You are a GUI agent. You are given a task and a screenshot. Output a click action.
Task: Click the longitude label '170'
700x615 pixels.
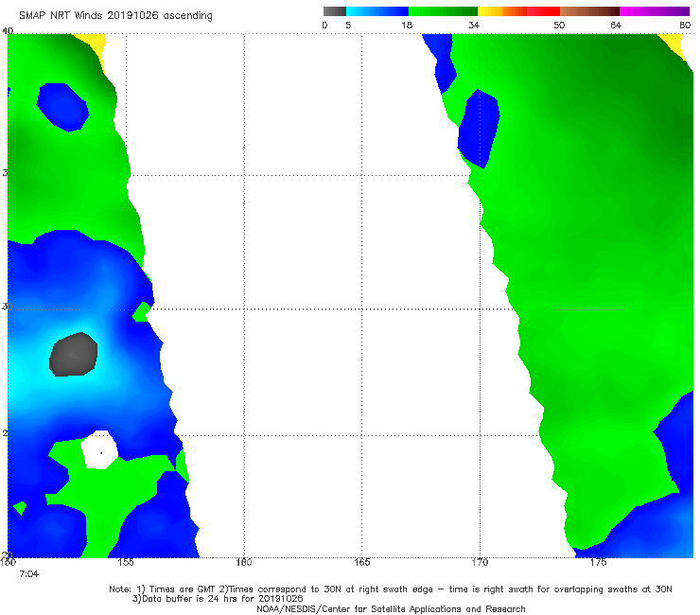(x=480, y=562)
